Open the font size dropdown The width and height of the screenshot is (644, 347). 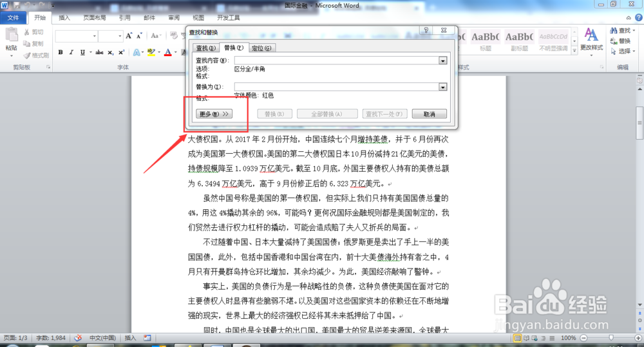point(120,36)
